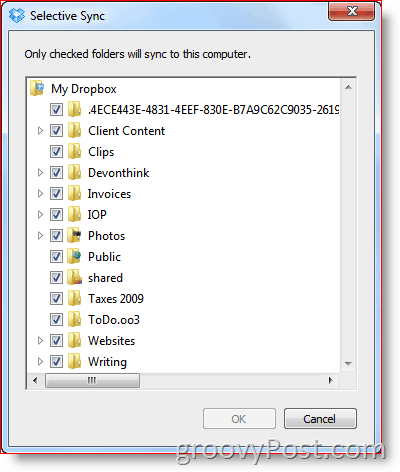Select the Taxes 2009 folder icon
The width and height of the screenshot is (400, 472).
coord(74,299)
